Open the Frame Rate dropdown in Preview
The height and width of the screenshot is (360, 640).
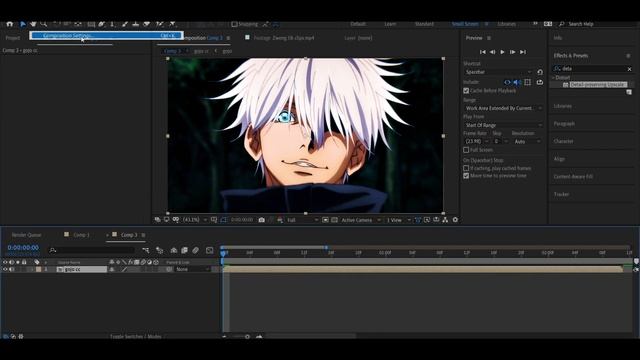pyautogui.click(x=476, y=142)
